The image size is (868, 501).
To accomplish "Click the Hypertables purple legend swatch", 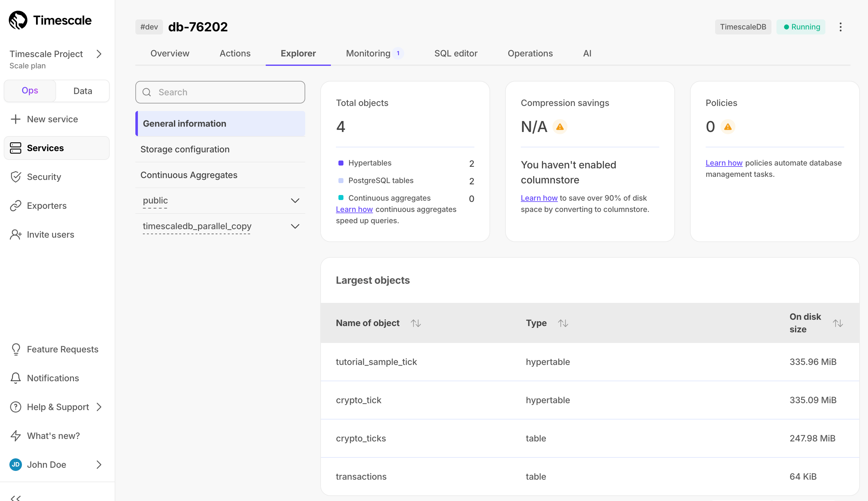I will (341, 163).
